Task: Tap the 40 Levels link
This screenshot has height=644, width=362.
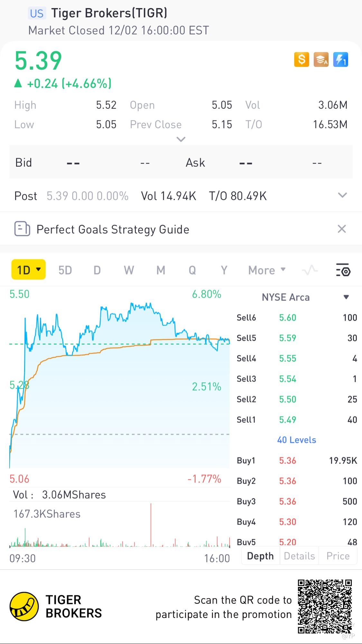Action: [x=297, y=440]
